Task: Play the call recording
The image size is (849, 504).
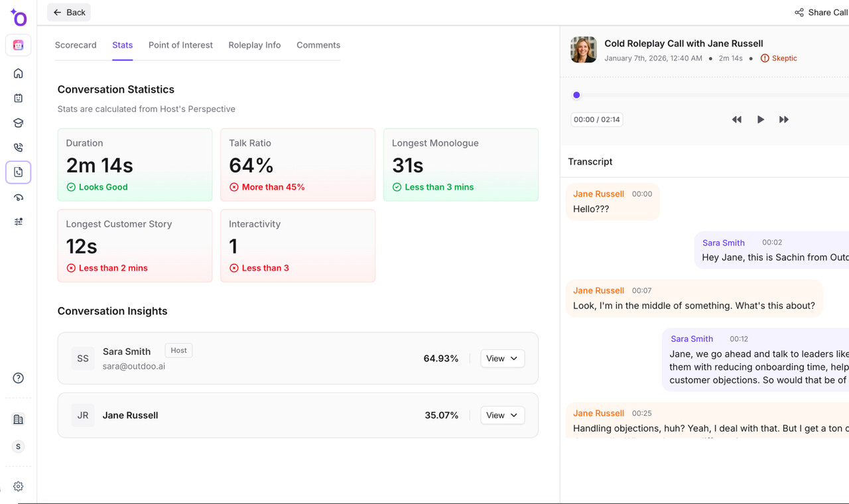Action: (761, 120)
